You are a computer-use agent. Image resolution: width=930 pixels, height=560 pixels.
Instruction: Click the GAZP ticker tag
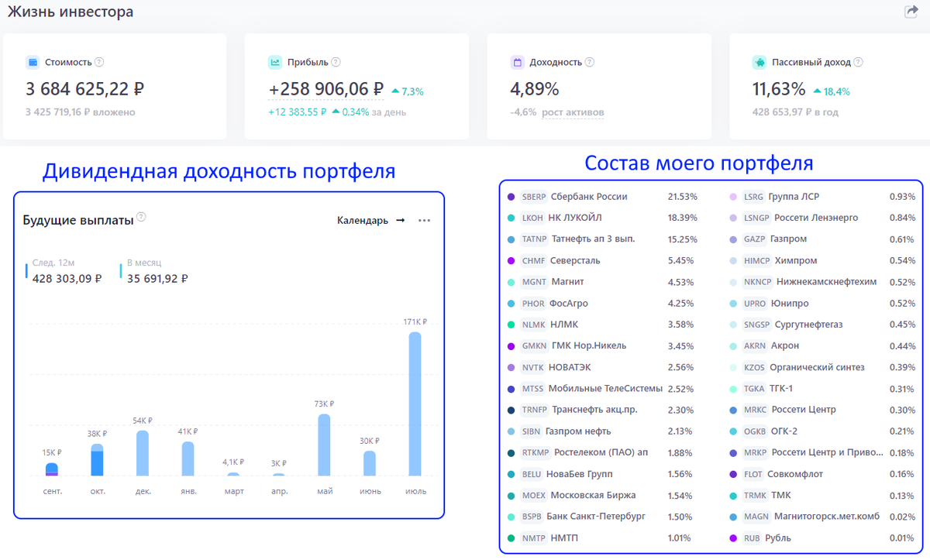pos(754,239)
